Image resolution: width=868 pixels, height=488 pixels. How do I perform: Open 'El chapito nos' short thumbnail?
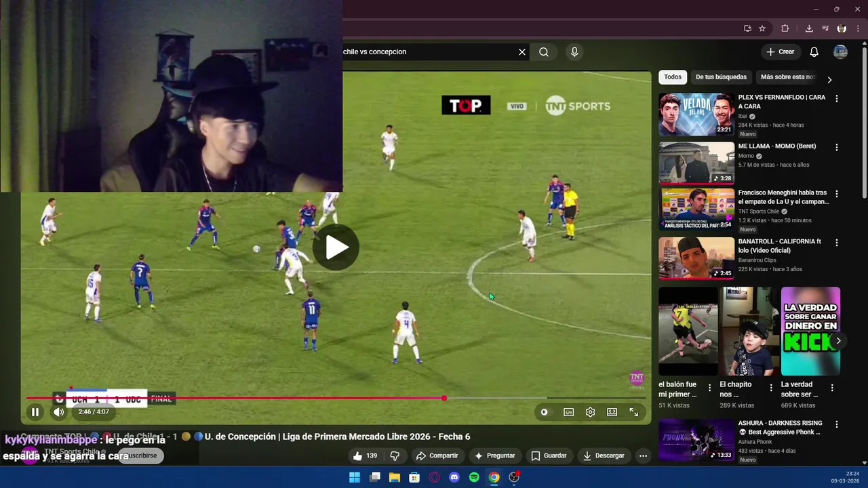coord(749,331)
